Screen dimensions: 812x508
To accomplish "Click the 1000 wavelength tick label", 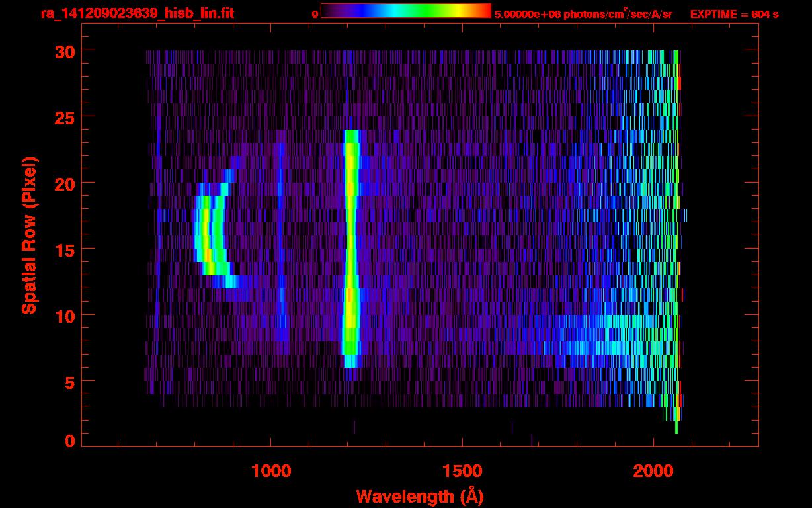I will (x=271, y=471).
